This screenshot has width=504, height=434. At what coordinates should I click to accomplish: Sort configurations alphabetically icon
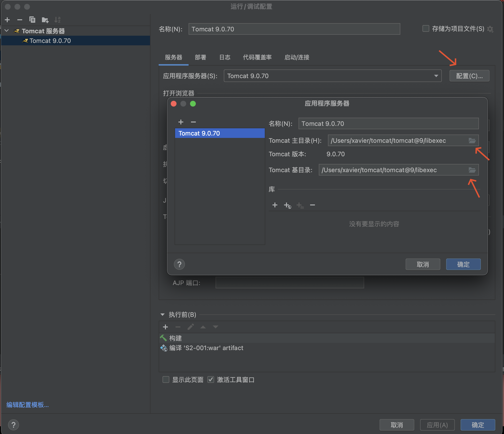pos(57,20)
